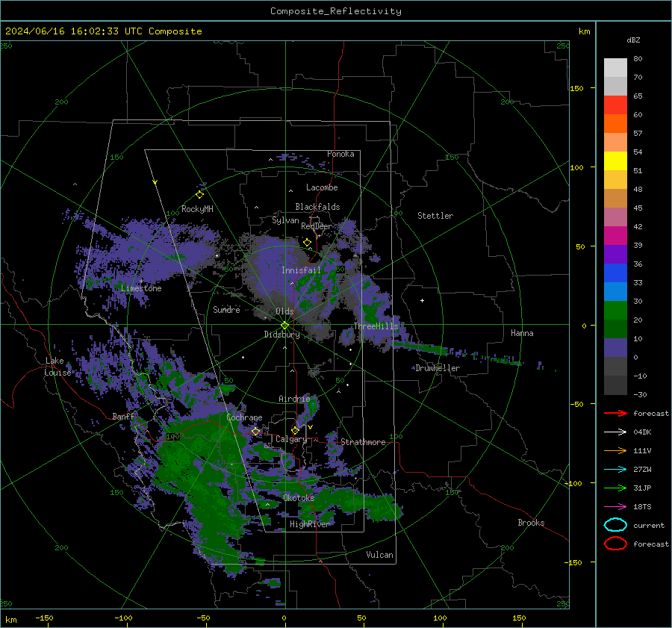Click the Strathmore label
The image size is (672, 628).
point(363,442)
